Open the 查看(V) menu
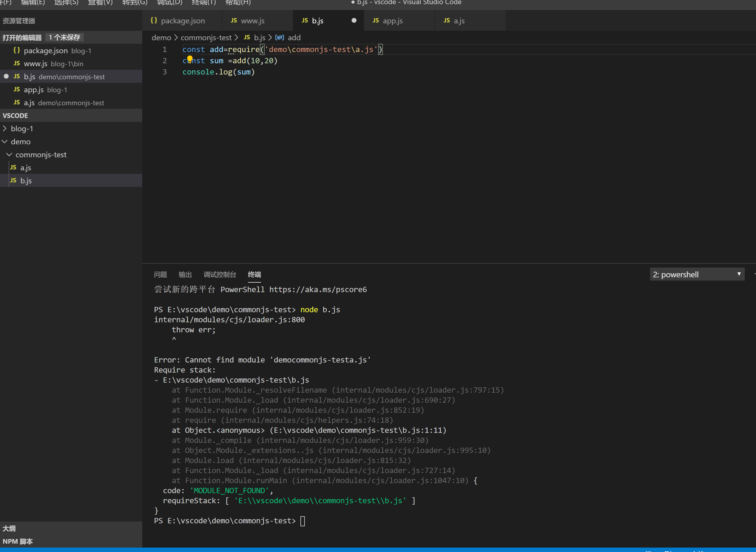The image size is (756, 552). (100, 3)
